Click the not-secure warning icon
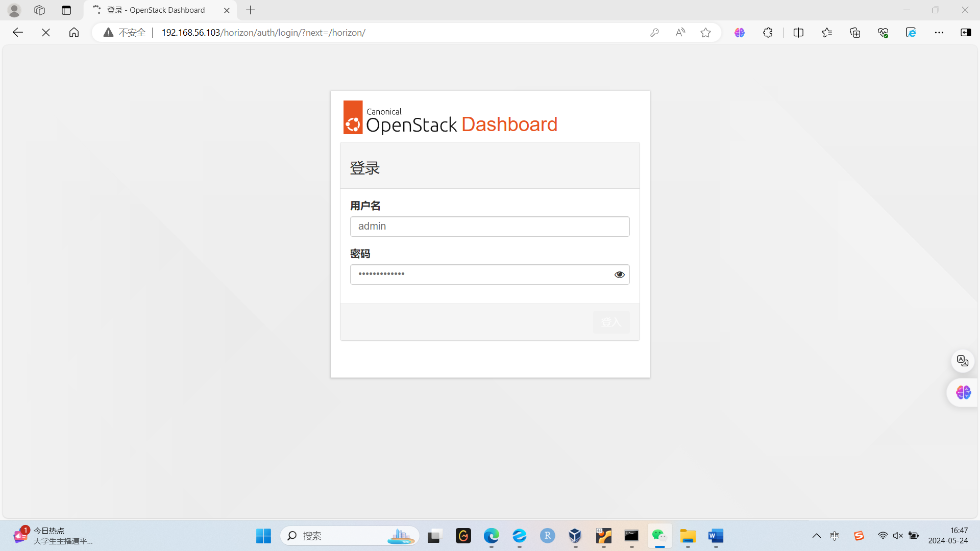The height and width of the screenshot is (551, 980). 108,33
